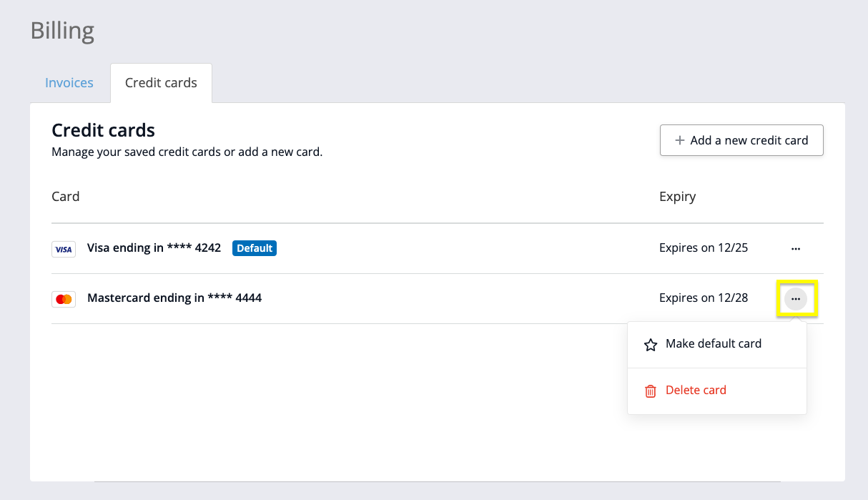Image resolution: width=868 pixels, height=500 pixels.
Task: Click the Expires on 12/25 text
Action: click(x=704, y=248)
